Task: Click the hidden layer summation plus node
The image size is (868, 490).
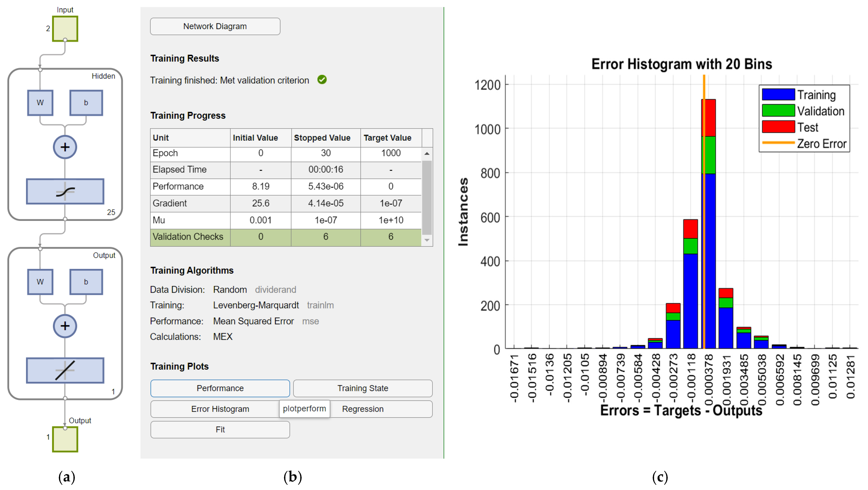Action: pos(65,147)
